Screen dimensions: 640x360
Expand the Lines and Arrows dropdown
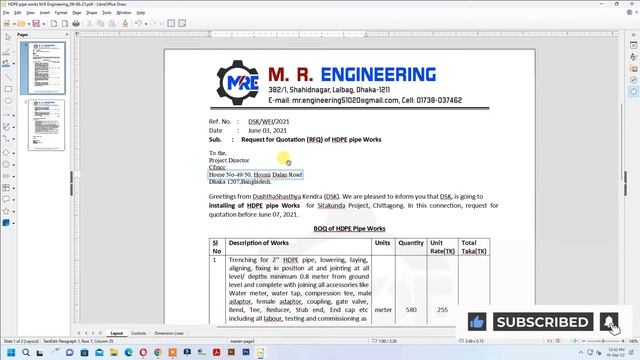tap(13, 116)
